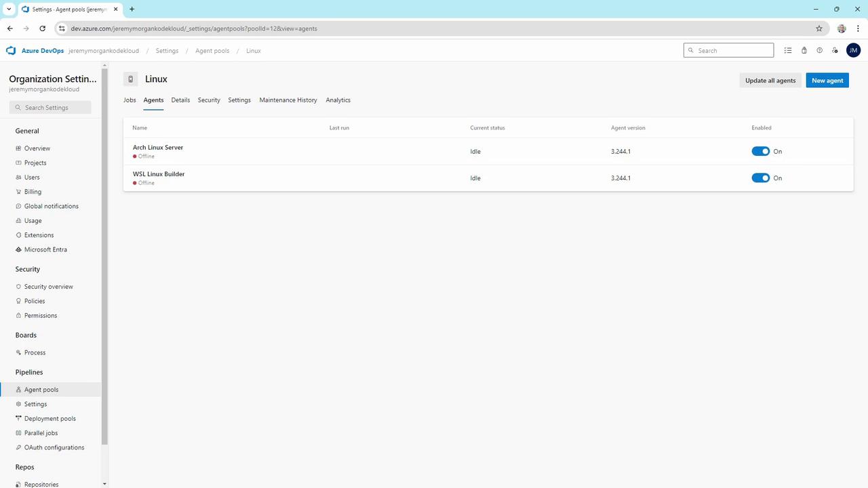Reload the page in the browser
The height and width of the screenshot is (488, 868).
pyautogui.click(x=42, y=28)
